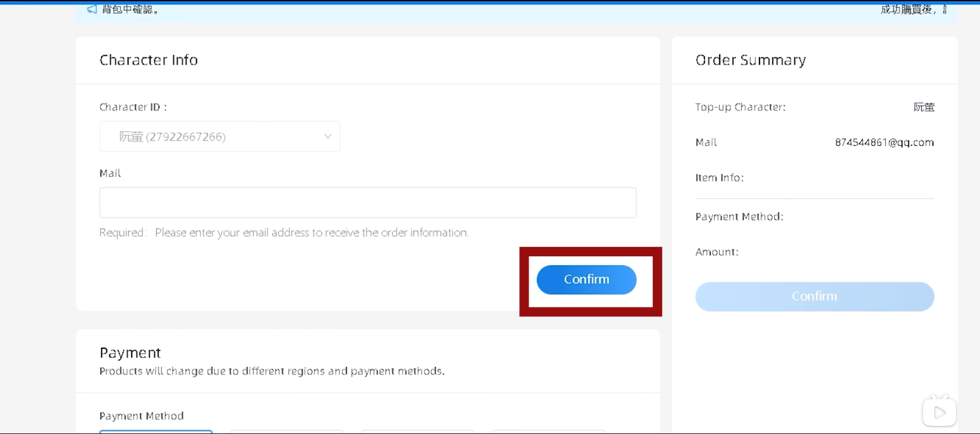The image size is (980, 434).
Task: Select the first highlighted payment method option
Action: [x=156, y=432]
